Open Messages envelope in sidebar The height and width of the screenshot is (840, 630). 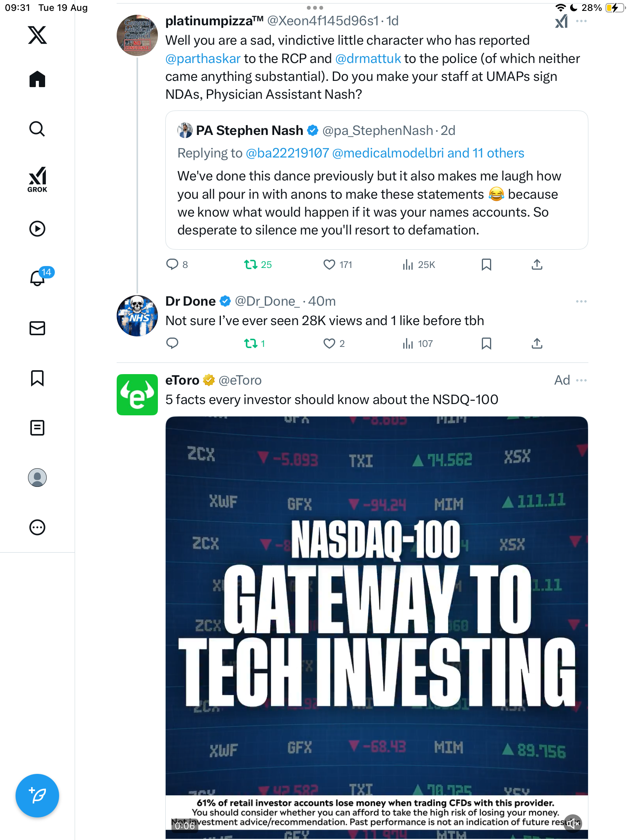tap(37, 328)
